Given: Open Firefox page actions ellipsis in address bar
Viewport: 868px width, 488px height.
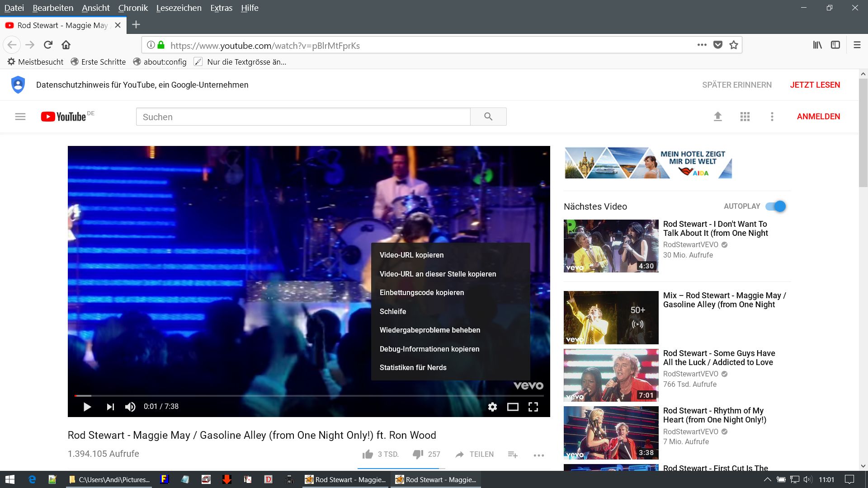Looking at the screenshot, I should point(702,45).
